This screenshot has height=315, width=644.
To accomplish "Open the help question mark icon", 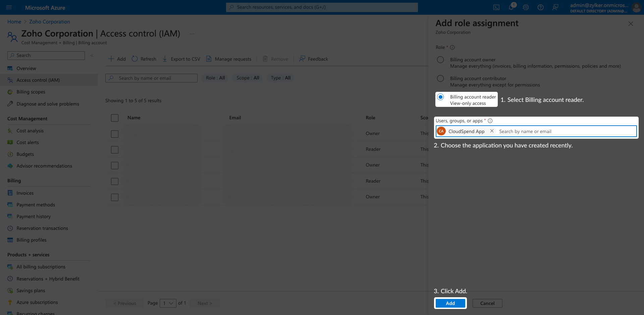I will (x=541, y=7).
